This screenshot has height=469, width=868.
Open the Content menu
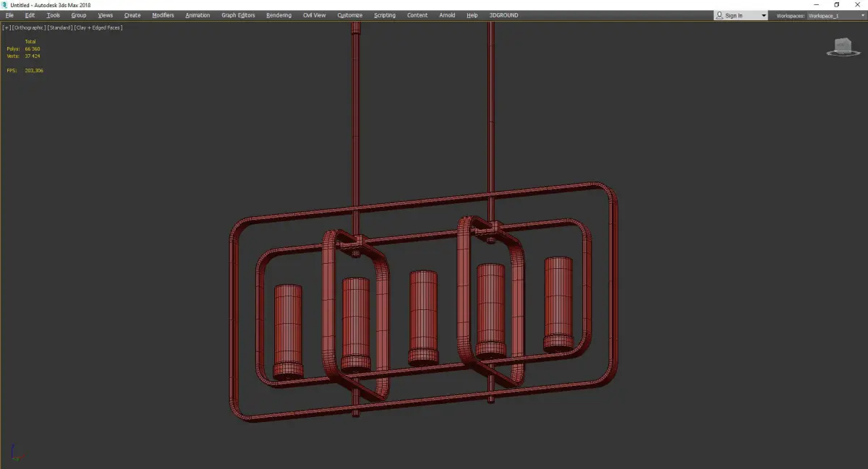coord(417,15)
